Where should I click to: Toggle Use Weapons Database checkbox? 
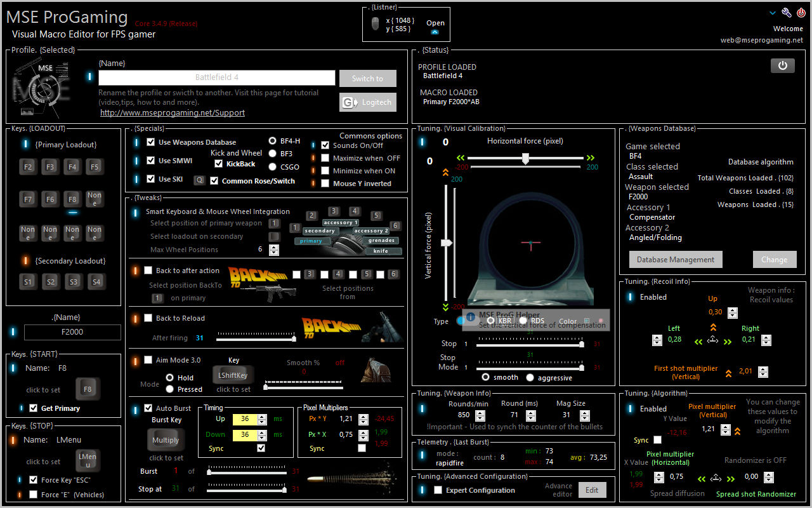(x=151, y=142)
